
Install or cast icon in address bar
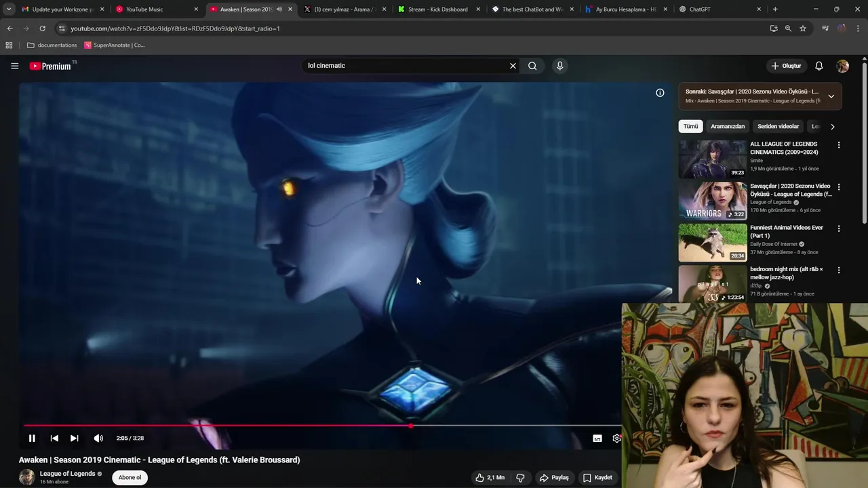pos(774,28)
